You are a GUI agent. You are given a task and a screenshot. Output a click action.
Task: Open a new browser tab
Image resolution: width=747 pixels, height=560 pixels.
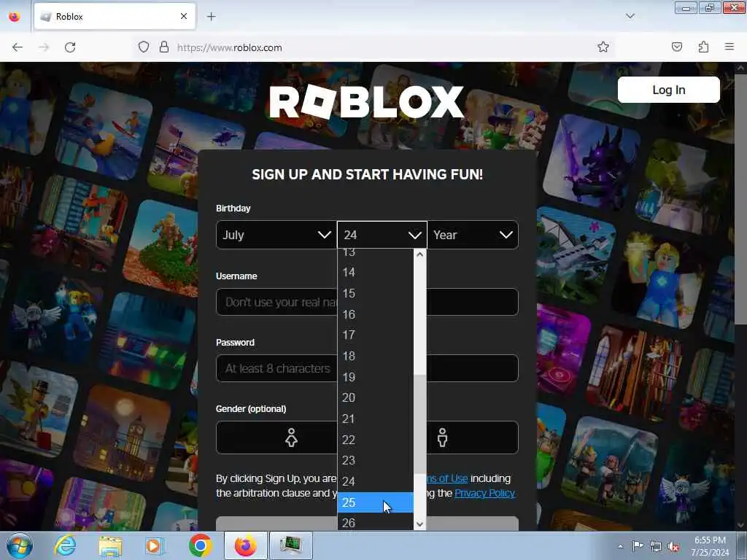coord(211,17)
